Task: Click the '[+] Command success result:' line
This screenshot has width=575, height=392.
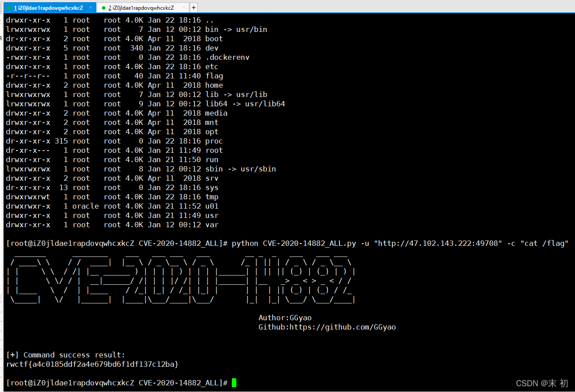Action: [x=66, y=355]
